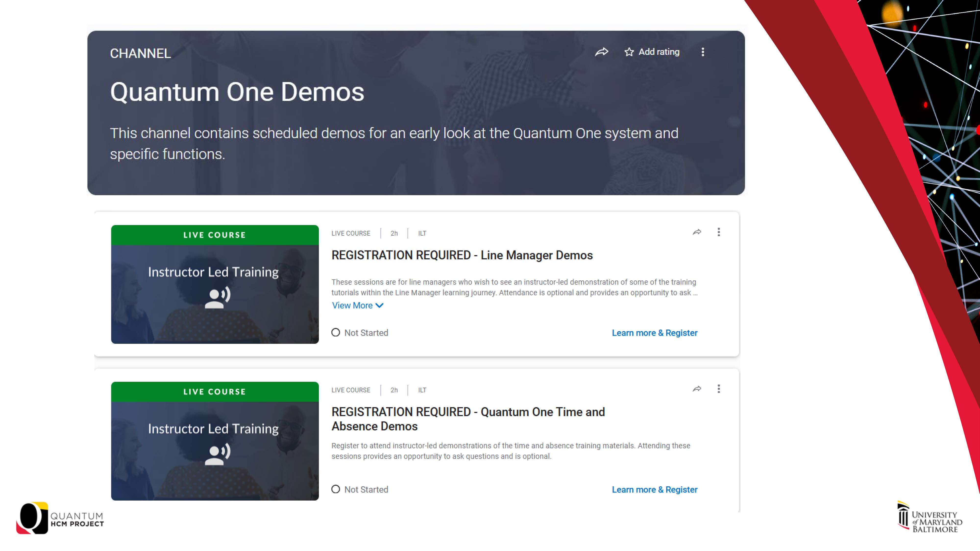980x551 pixels.
Task: Click the Add rating label
Action: pos(659,52)
